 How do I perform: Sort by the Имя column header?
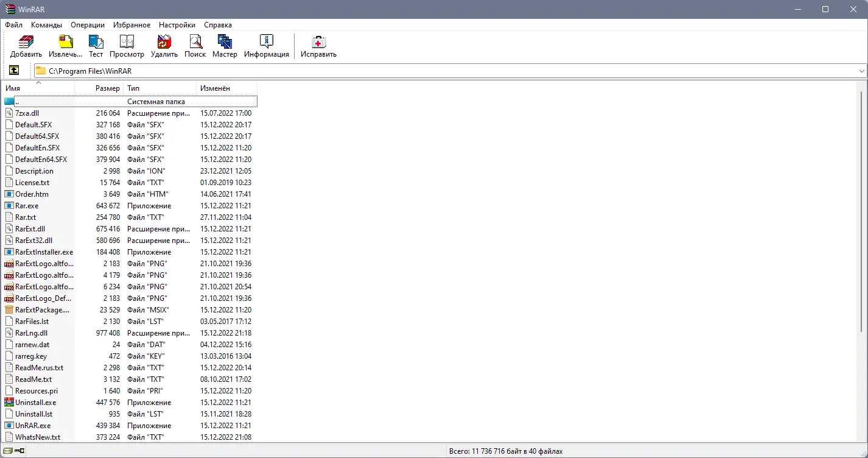tap(38, 88)
